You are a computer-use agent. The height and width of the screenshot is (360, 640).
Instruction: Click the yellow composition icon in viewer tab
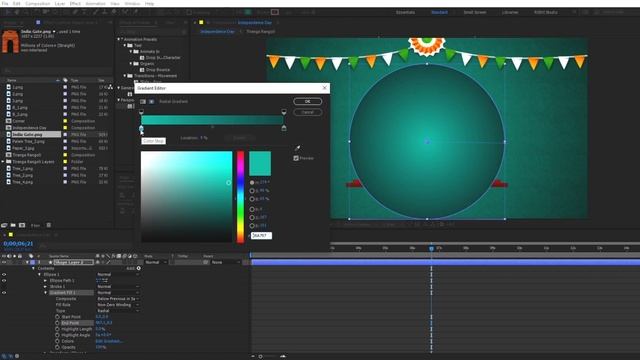tap(201, 22)
